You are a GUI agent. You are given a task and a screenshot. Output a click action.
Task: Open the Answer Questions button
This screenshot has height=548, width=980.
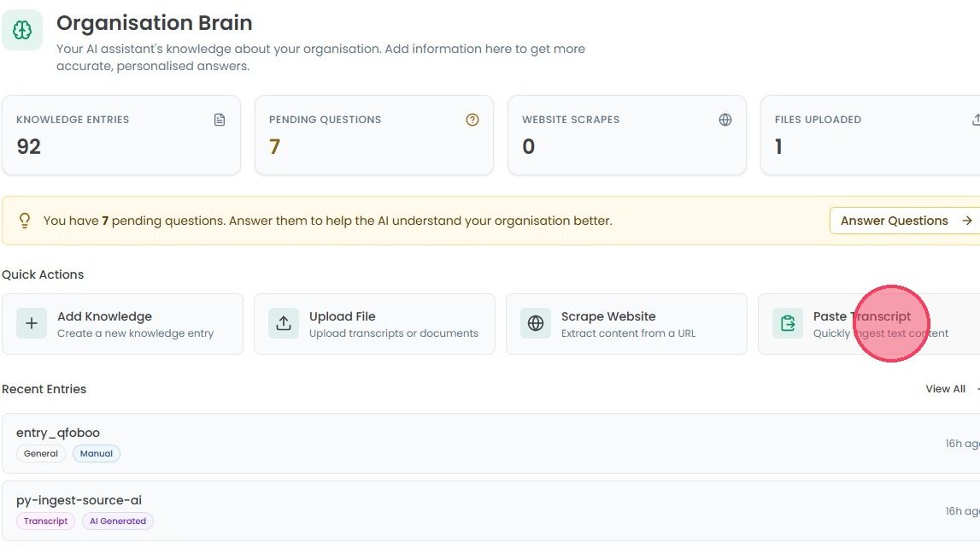(x=905, y=221)
